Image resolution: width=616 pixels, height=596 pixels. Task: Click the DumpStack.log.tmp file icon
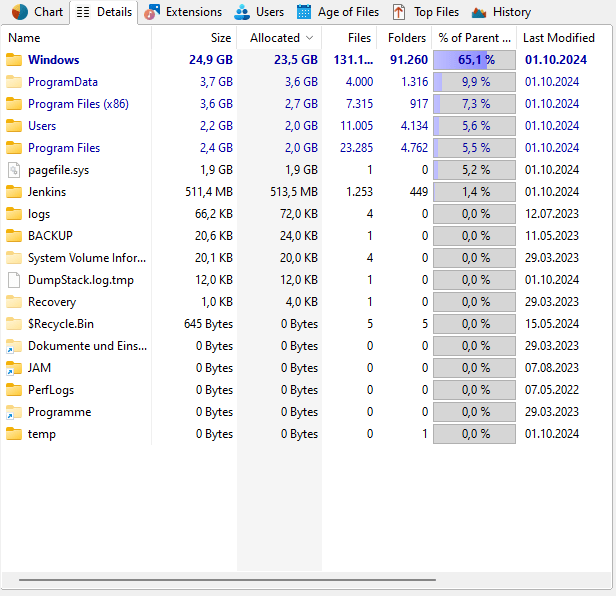(14, 280)
